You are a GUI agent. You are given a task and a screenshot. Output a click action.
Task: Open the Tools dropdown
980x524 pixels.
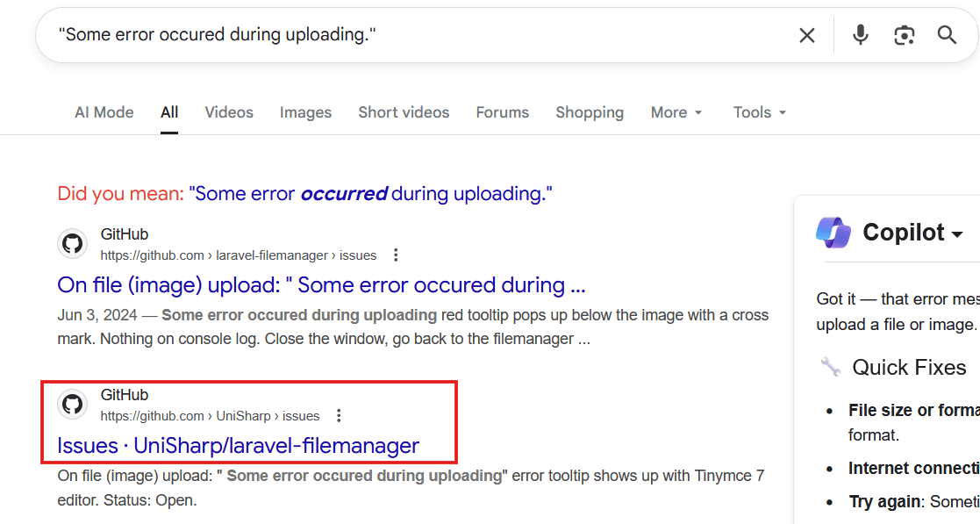pyautogui.click(x=759, y=112)
